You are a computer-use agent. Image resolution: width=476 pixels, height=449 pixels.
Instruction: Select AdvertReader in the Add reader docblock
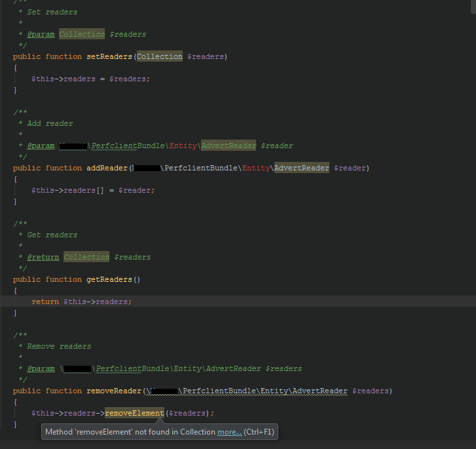[x=229, y=146]
